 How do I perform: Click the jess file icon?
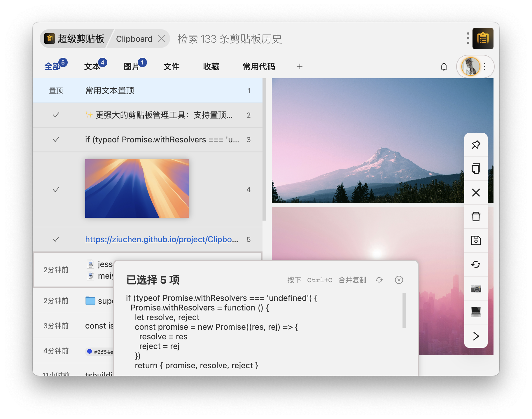click(90, 264)
